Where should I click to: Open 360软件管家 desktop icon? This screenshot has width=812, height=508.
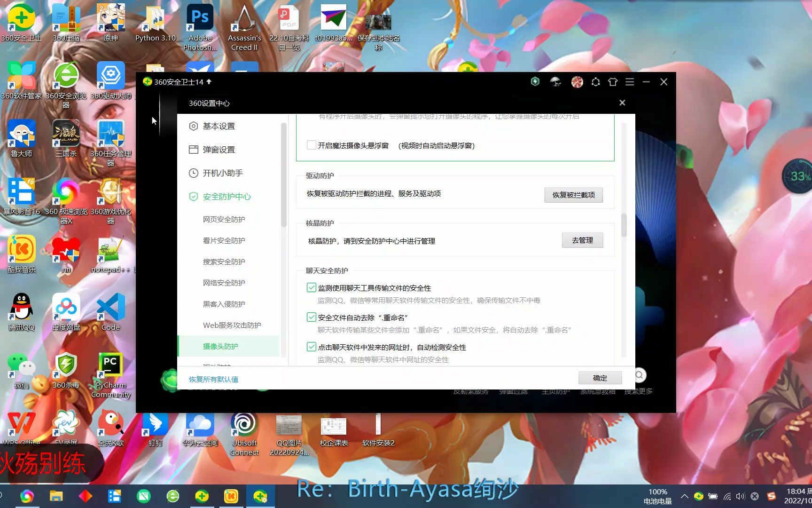pos(21,80)
